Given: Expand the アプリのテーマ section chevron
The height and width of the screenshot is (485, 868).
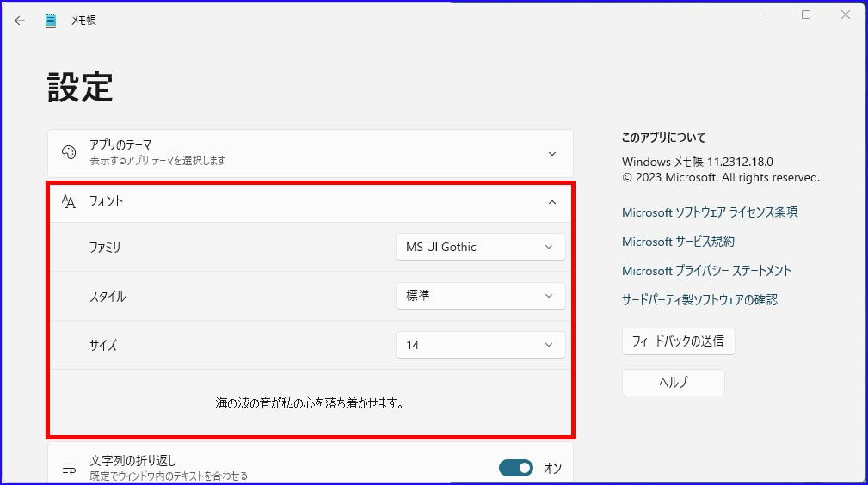Looking at the screenshot, I should (552, 153).
